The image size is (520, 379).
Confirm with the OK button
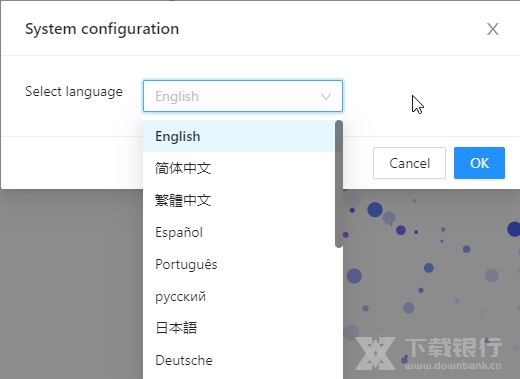pos(479,163)
